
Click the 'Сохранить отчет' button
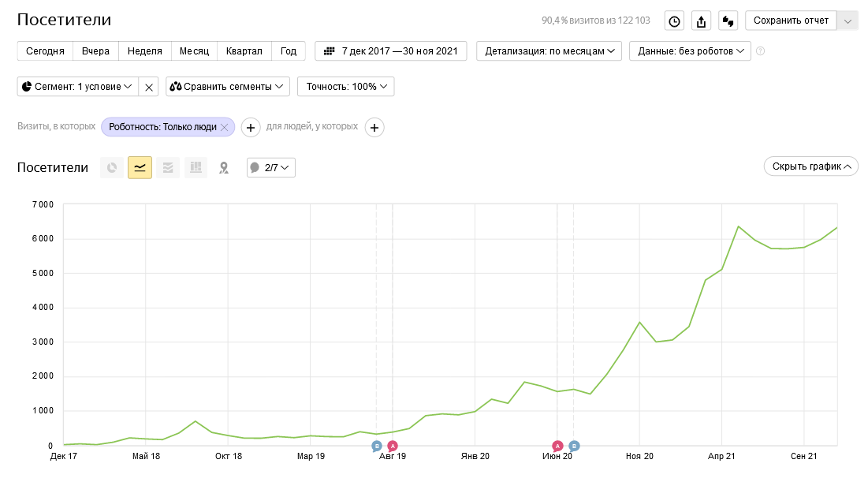click(x=791, y=21)
